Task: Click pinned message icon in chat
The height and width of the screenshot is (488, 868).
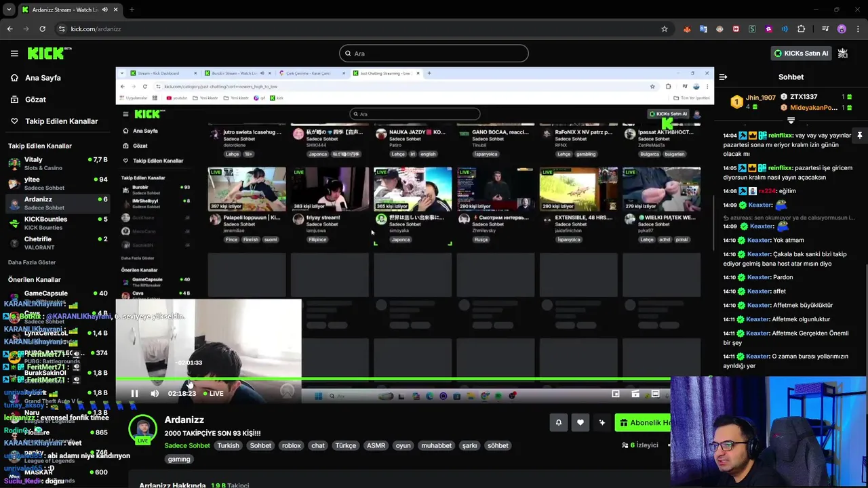Action: (x=859, y=135)
